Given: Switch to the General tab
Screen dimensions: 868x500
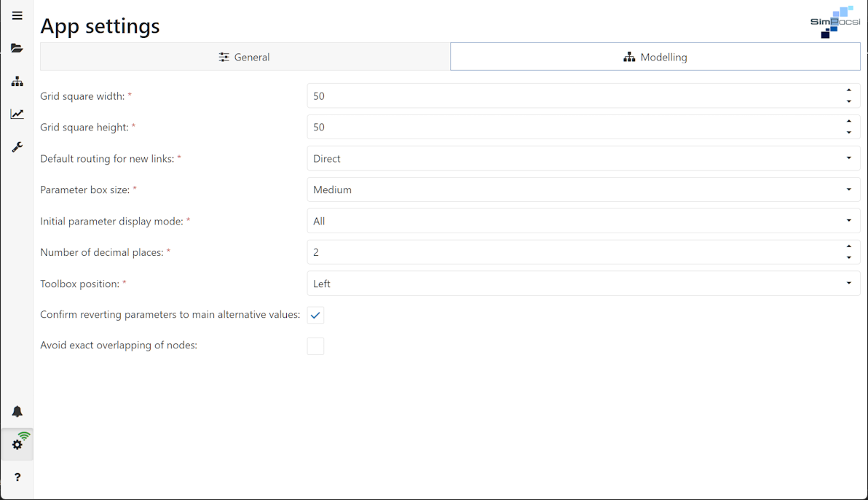Looking at the screenshot, I should [x=245, y=57].
